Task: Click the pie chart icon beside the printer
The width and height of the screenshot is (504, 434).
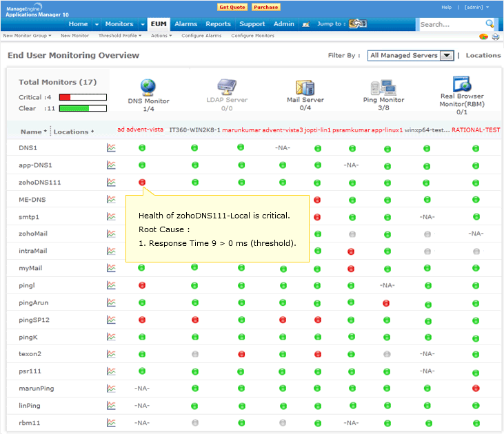Action: tap(483, 37)
